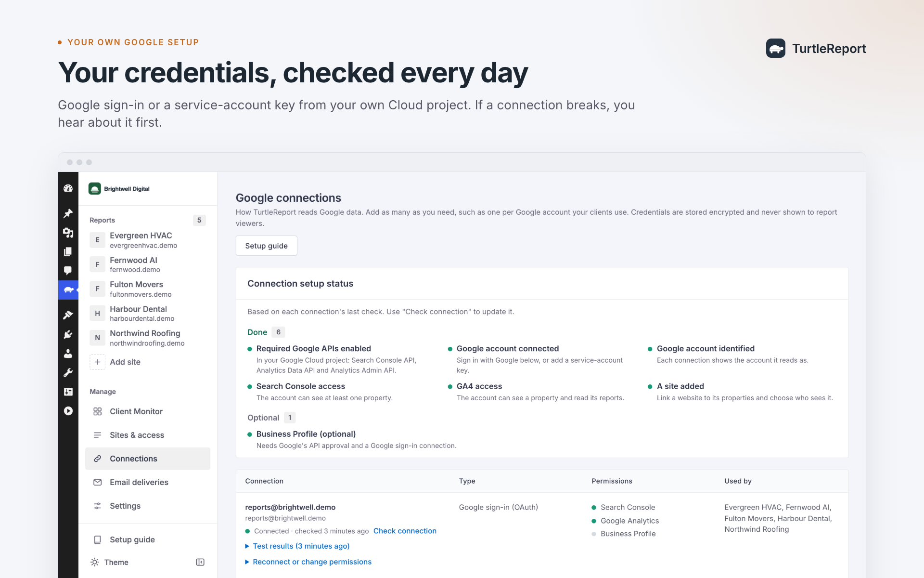Click the Search Console permission entry
The height and width of the screenshot is (578, 924).
click(x=623, y=507)
